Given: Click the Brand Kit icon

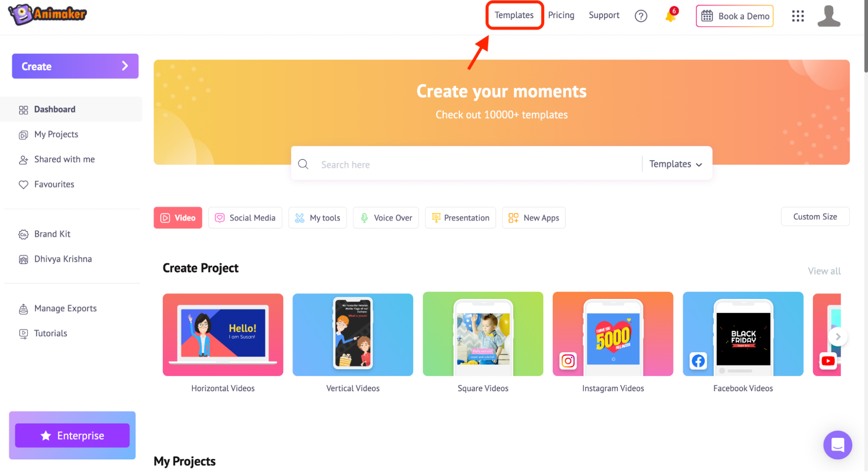Looking at the screenshot, I should 23,234.
